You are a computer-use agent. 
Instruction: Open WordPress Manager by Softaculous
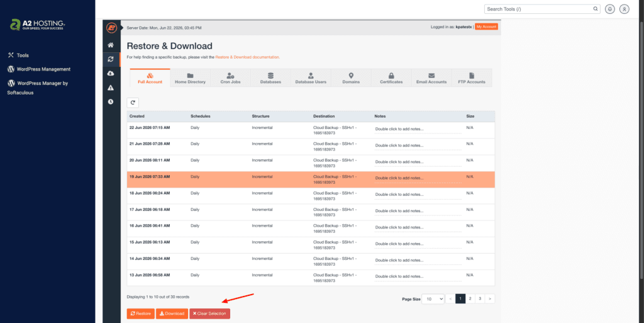tap(38, 88)
